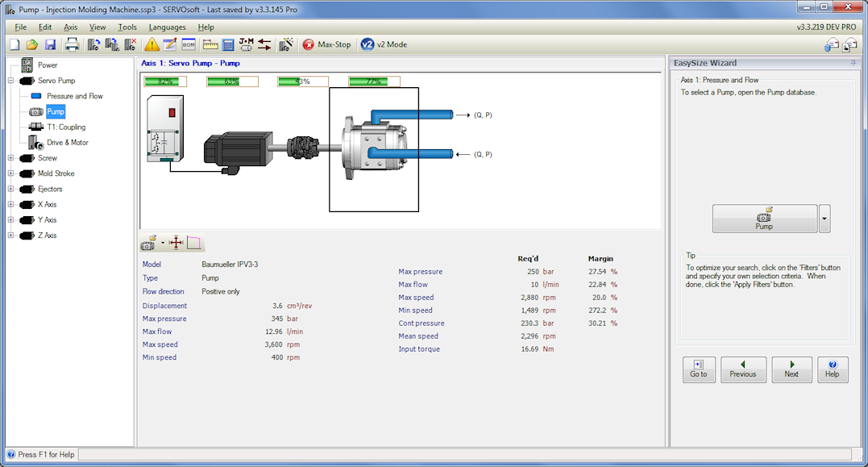Open the Axis menu
Image resolution: width=868 pixels, height=467 pixels.
click(x=71, y=27)
